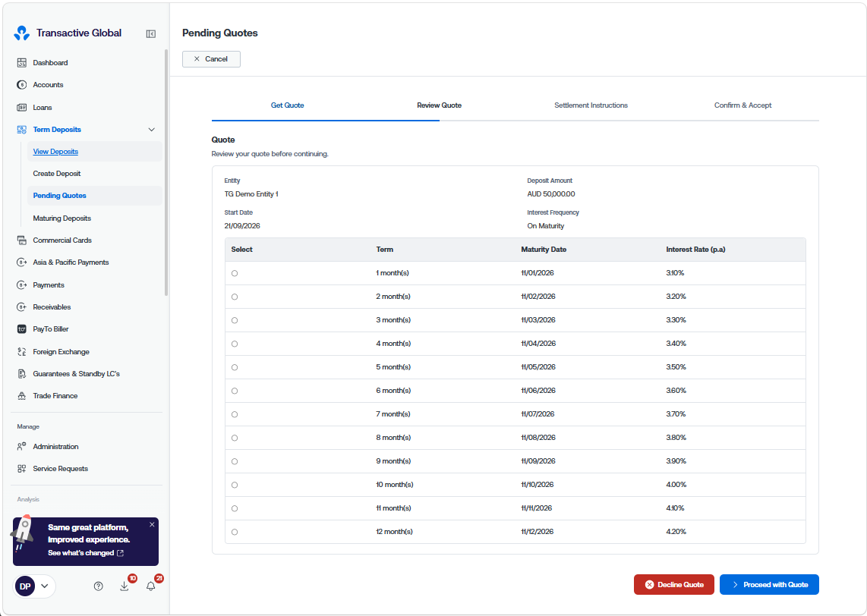Open the notifications bell icon
This screenshot has height=616, width=867.
[150, 586]
